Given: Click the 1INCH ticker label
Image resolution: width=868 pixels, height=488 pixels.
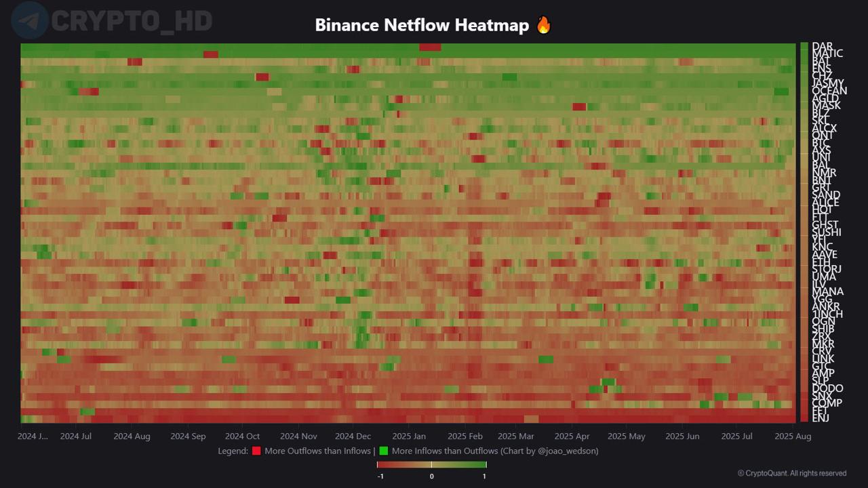Looking at the screenshot, I should coord(827,314).
